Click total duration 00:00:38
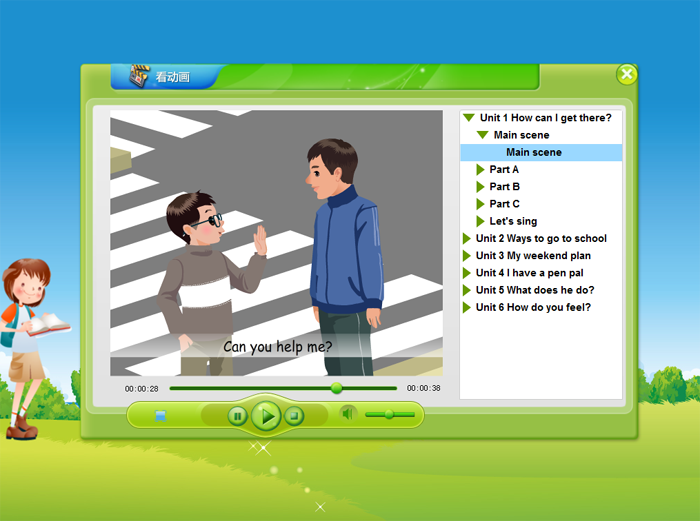 coord(423,388)
